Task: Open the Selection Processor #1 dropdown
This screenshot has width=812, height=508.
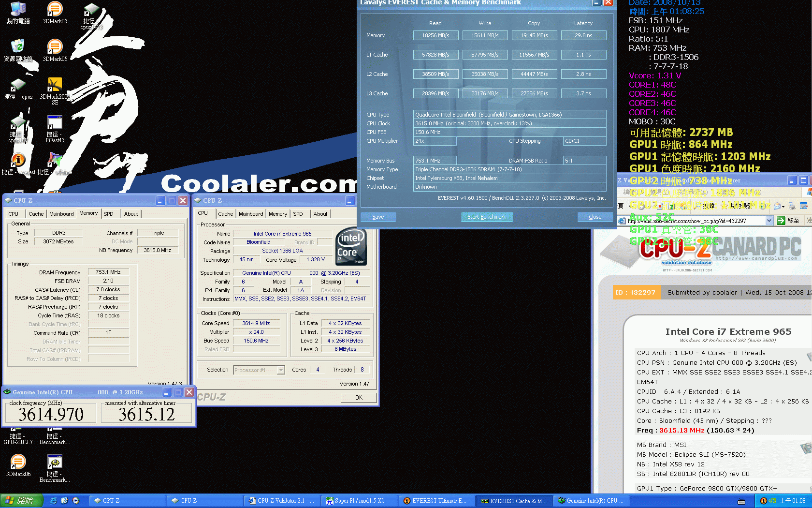Action: (281, 370)
